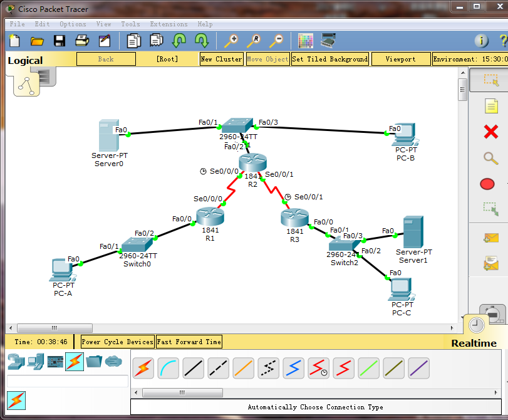
Task: Select the Connections lightning category
Action: pos(75,362)
